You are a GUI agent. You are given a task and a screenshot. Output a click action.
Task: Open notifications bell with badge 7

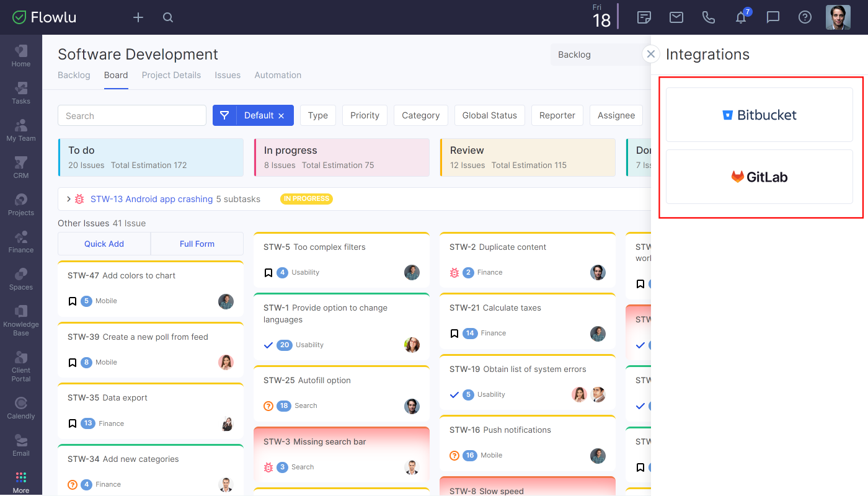[741, 17]
